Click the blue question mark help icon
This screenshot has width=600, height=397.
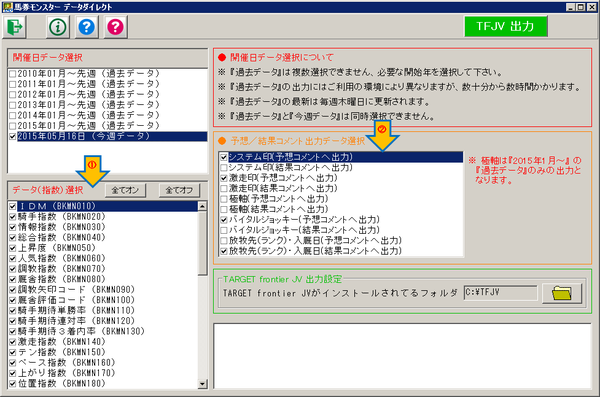[x=86, y=27]
